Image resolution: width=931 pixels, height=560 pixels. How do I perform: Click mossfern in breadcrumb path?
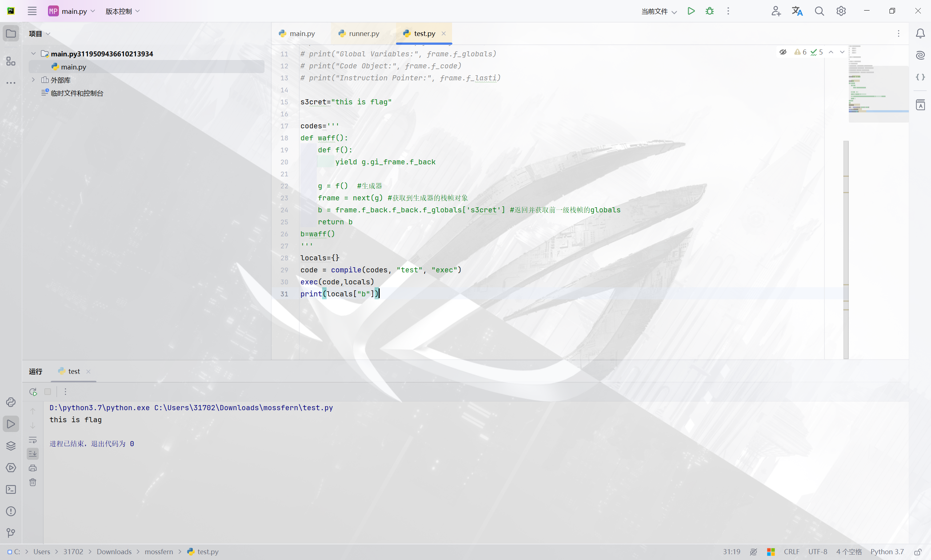point(159,552)
